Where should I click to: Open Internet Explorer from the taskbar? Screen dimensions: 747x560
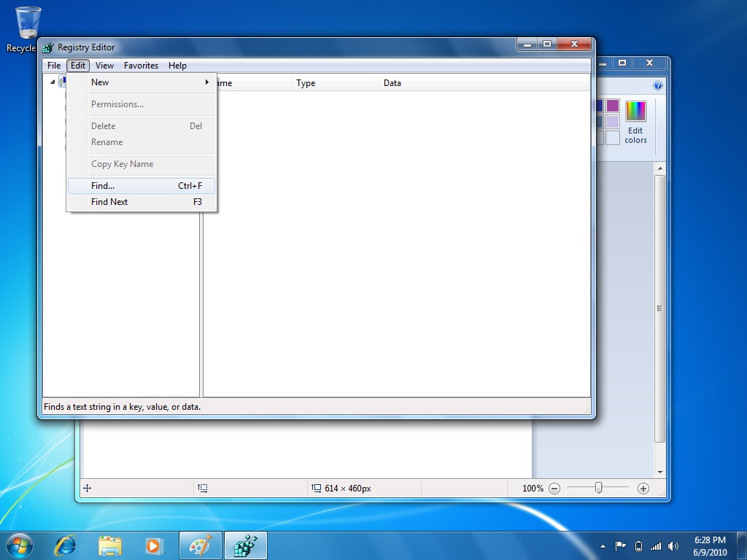[66, 545]
